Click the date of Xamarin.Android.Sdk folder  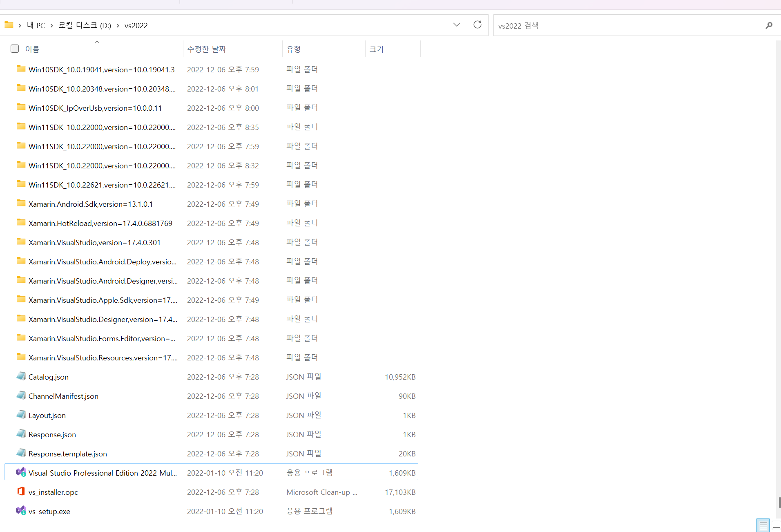click(223, 204)
